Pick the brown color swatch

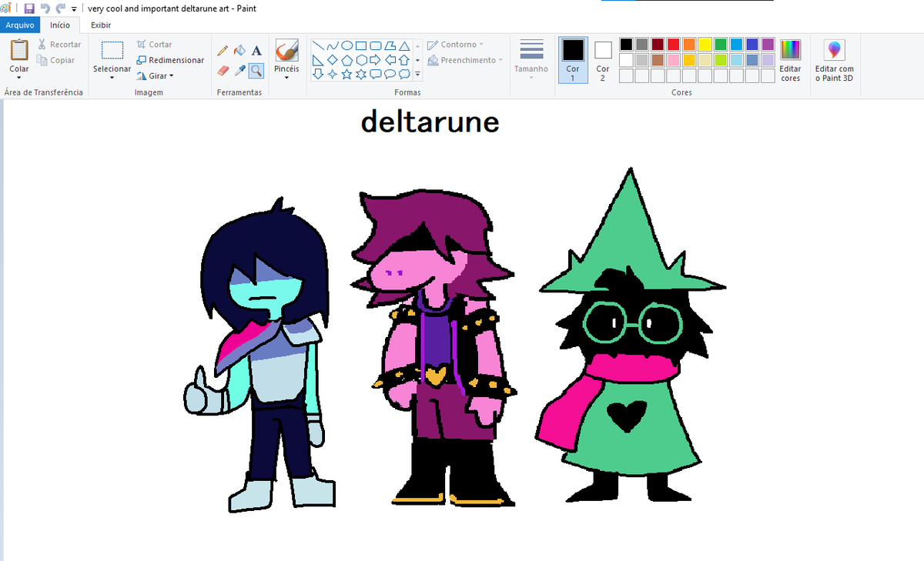click(x=658, y=60)
